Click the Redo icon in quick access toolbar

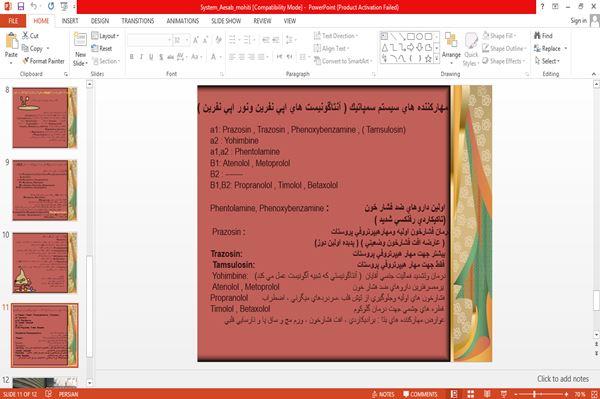point(51,6)
